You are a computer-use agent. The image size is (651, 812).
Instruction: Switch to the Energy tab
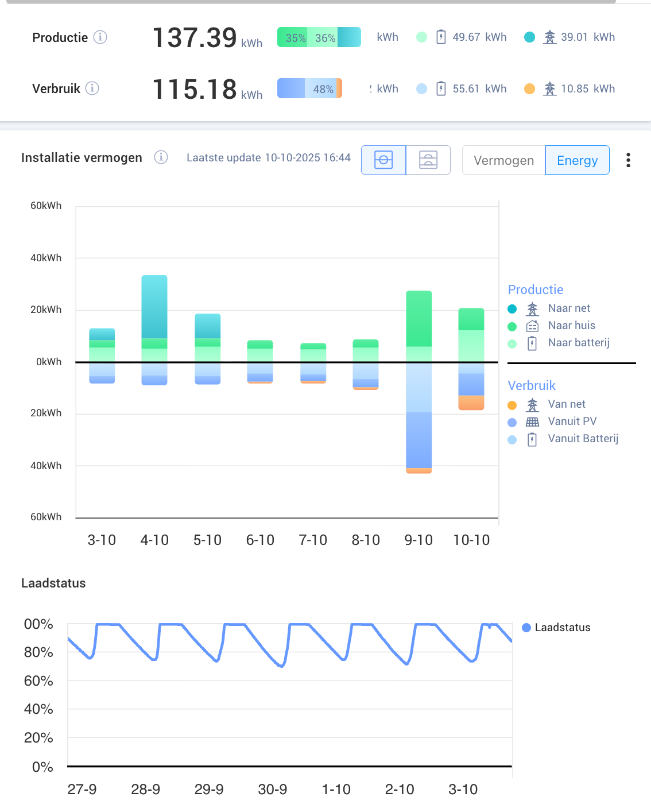577,160
